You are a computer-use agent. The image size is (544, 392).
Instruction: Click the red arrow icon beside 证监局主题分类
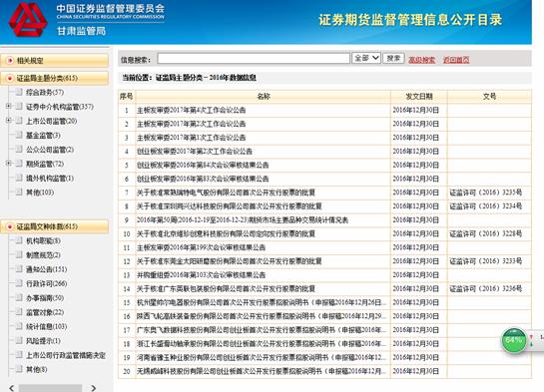coord(10,79)
